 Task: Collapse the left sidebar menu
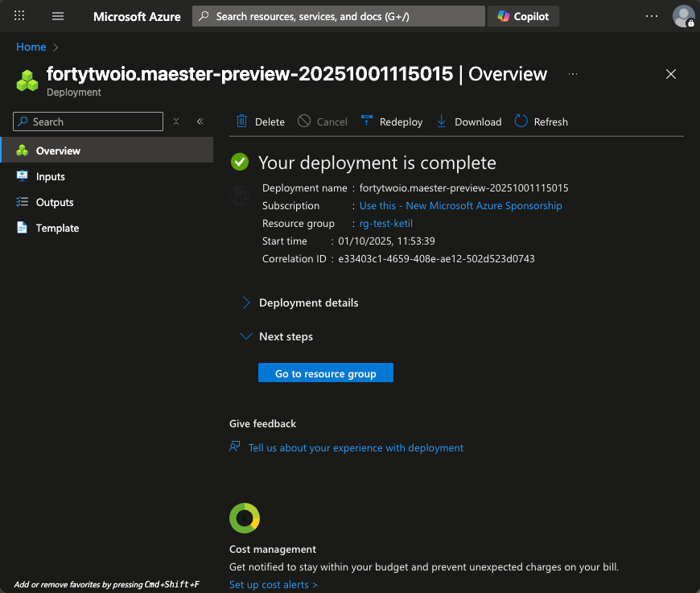pos(200,121)
